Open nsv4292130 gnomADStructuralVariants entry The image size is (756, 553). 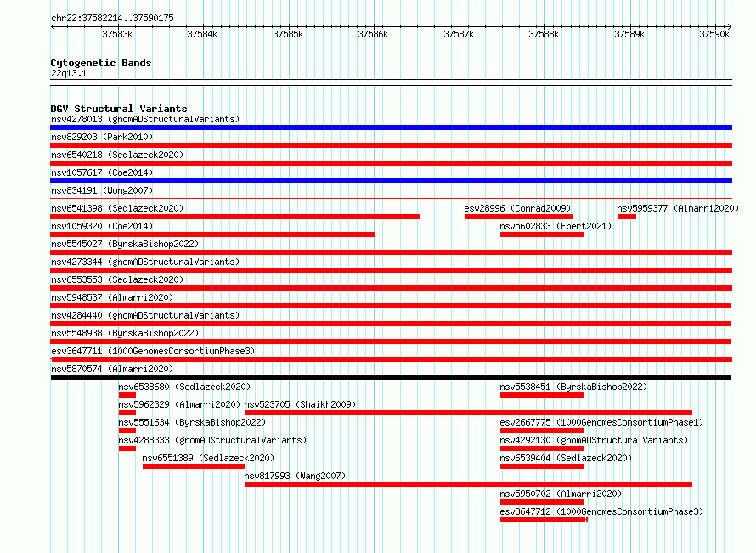594,440
